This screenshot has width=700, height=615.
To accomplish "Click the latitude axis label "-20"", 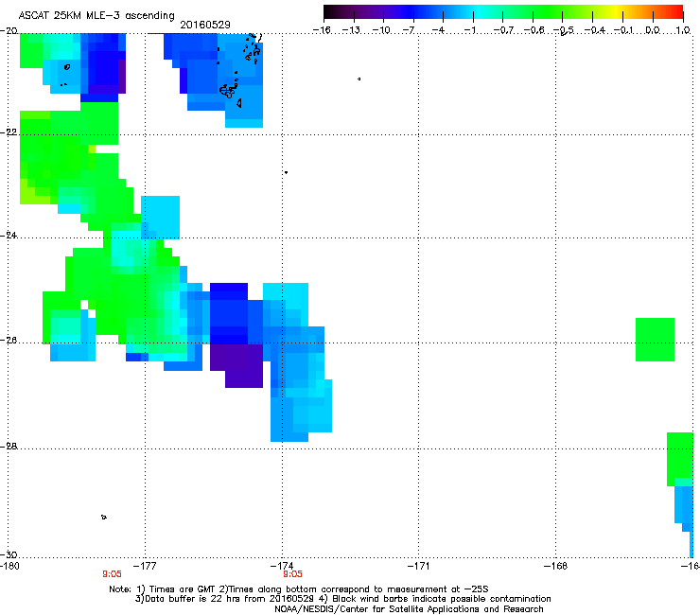I will [x=9, y=31].
